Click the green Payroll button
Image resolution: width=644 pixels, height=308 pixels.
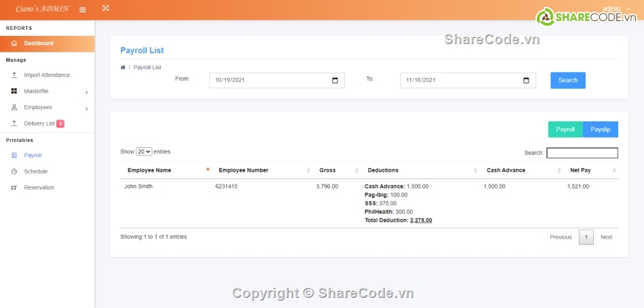[565, 129]
